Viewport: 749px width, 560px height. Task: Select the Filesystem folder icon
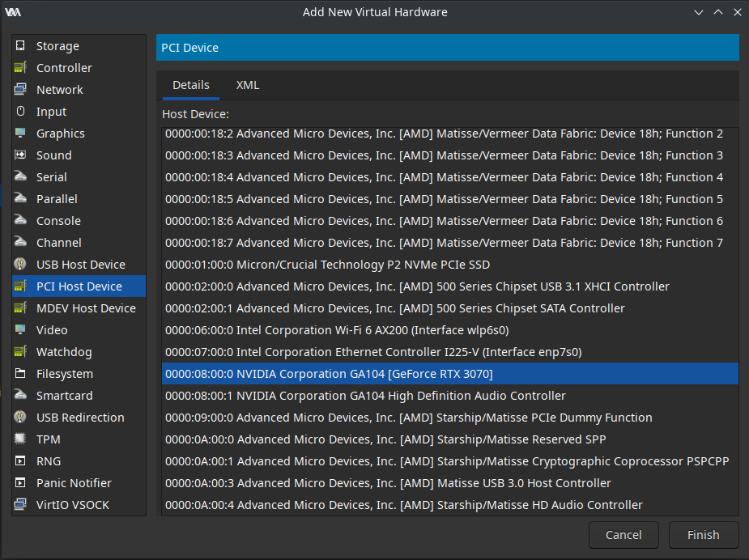click(20, 374)
